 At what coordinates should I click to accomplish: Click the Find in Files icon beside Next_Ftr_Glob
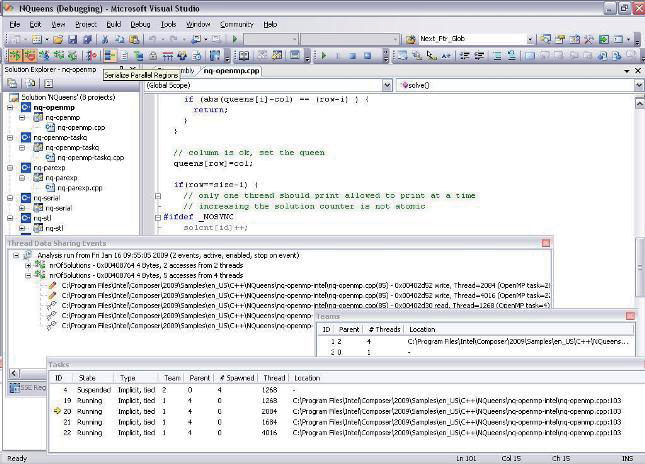(411, 39)
